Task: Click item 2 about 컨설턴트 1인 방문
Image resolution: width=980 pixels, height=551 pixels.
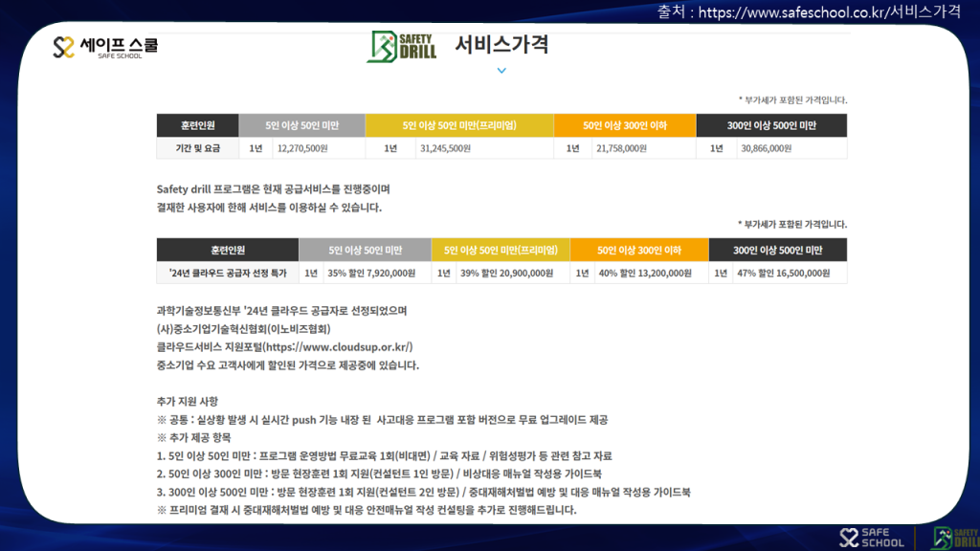Action: coord(379,474)
